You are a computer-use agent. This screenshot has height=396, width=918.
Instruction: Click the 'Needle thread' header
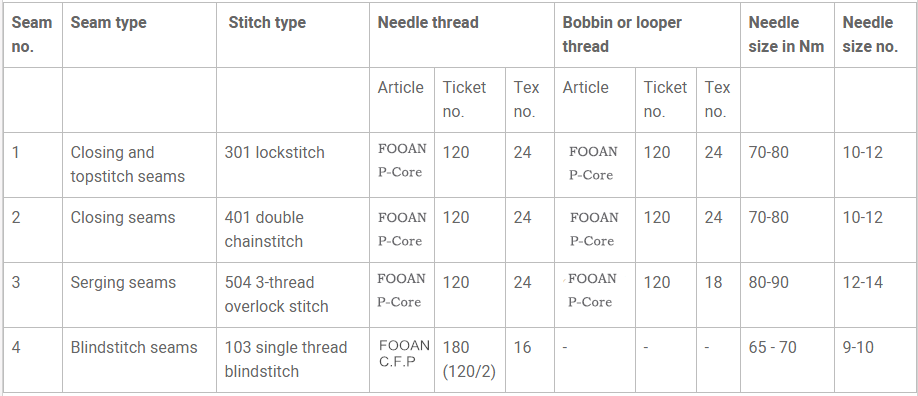click(462, 35)
